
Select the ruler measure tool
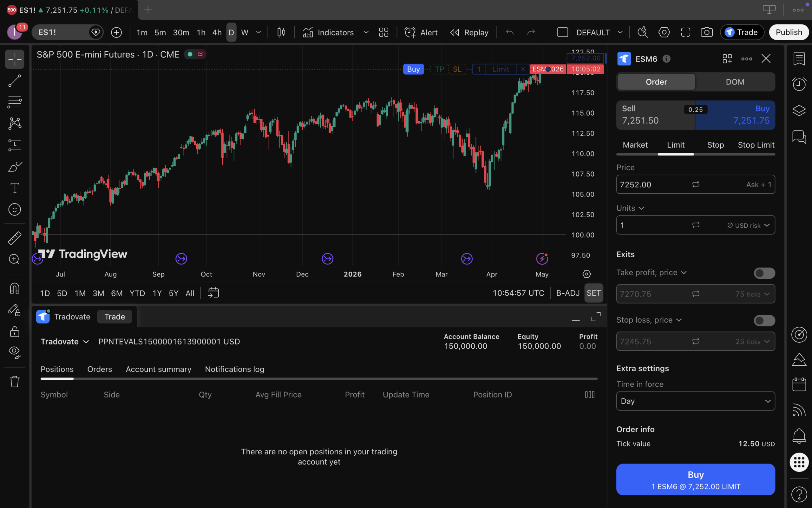[x=14, y=238]
